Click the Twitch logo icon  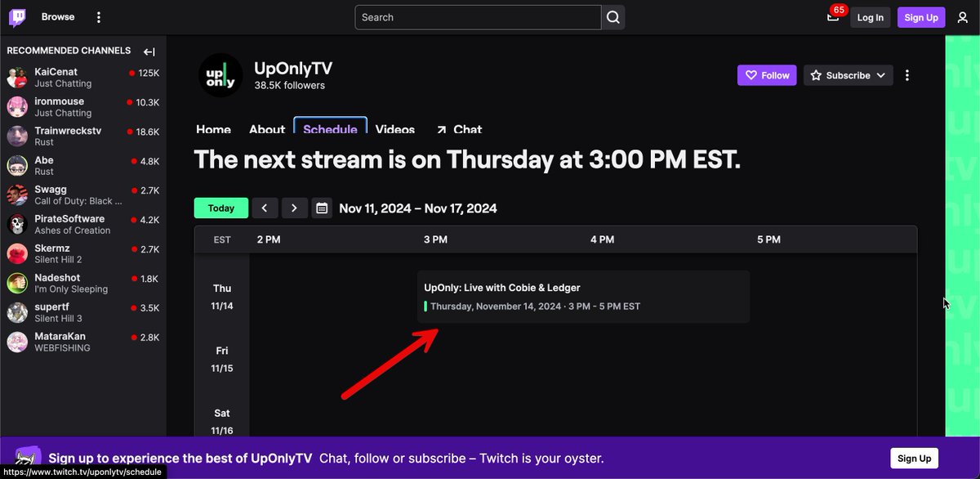coord(17,16)
